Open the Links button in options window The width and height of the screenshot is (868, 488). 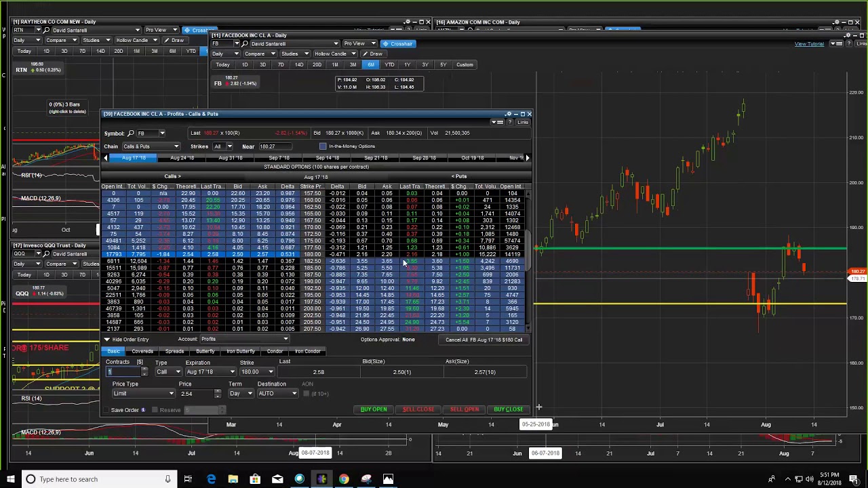click(x=522, y=122)
